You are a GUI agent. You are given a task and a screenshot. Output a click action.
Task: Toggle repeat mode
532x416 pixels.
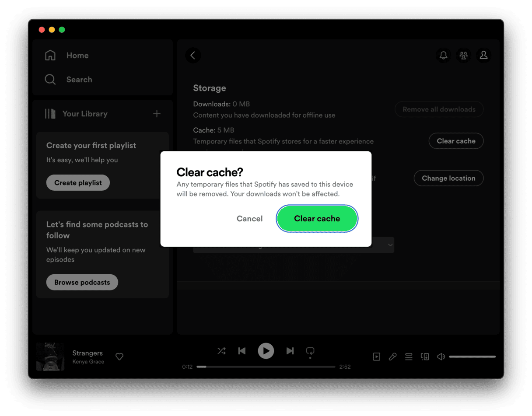310,351
